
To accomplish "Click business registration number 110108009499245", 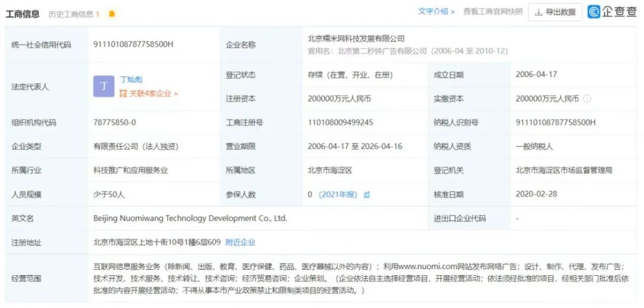I will [340, 122].
